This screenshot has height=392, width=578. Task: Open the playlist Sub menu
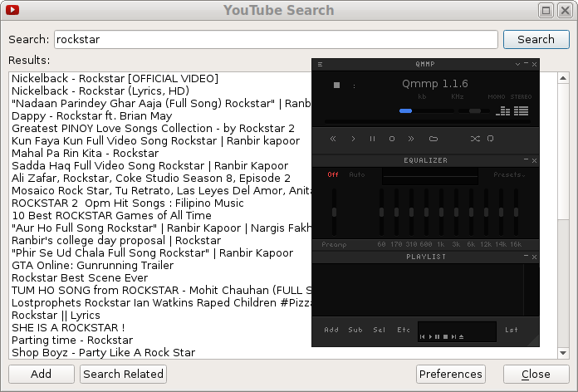click(355, 330)
